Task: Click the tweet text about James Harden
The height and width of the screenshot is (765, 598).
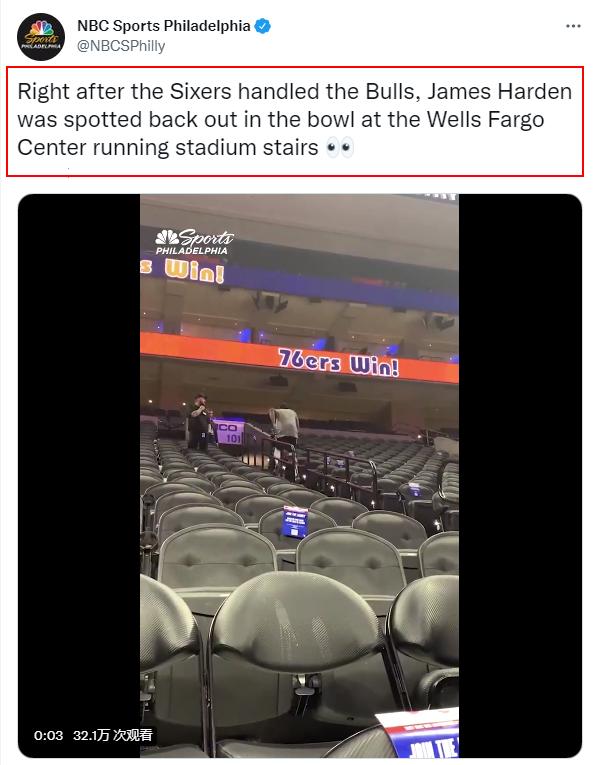Action: click(295, 120)
